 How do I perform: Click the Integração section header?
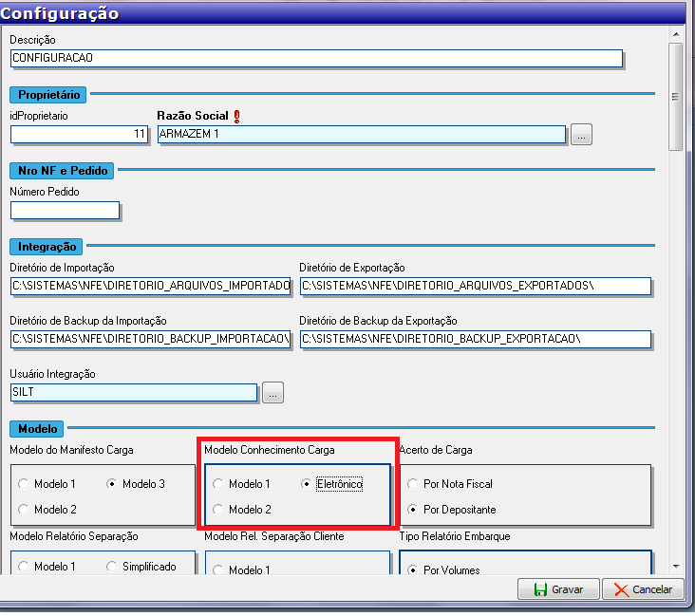(47, 247)
